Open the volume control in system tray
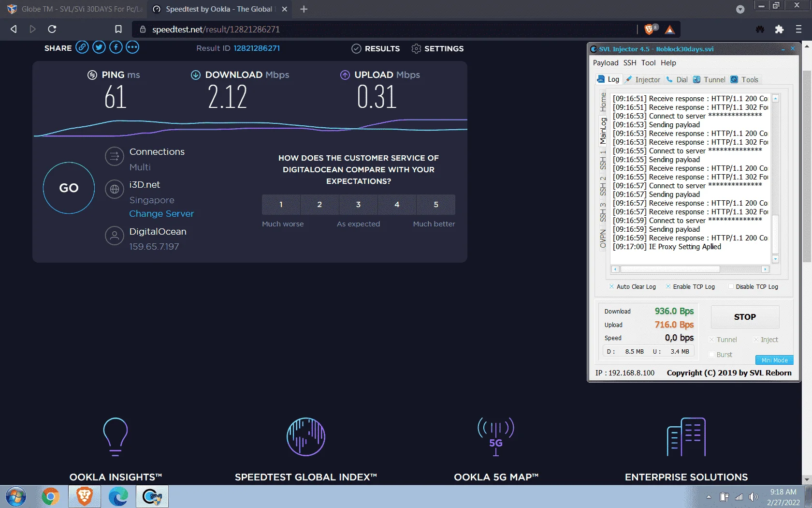 [753, 497]
